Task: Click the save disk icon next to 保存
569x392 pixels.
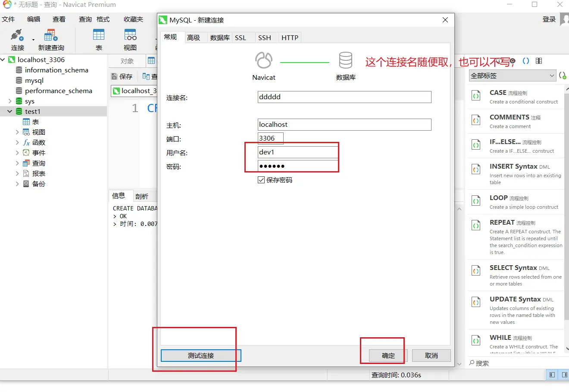Action: 114,76
